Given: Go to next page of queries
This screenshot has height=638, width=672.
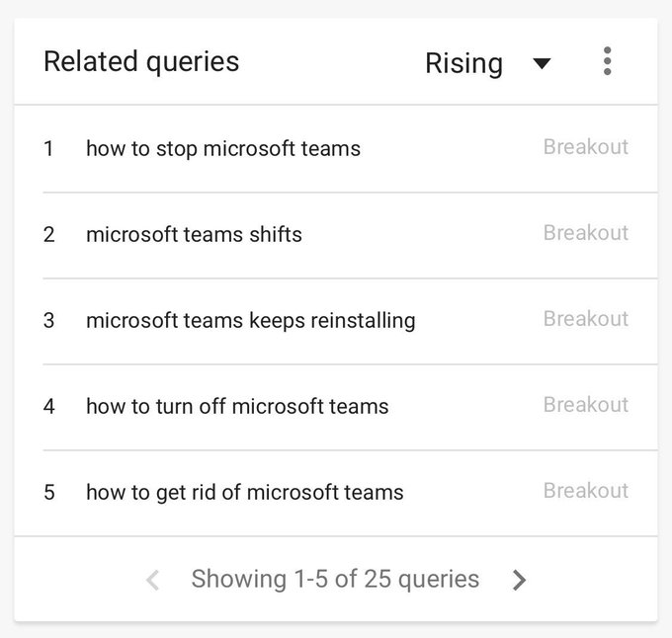Looking at the screenshot, I should click(x=519, y=580).
